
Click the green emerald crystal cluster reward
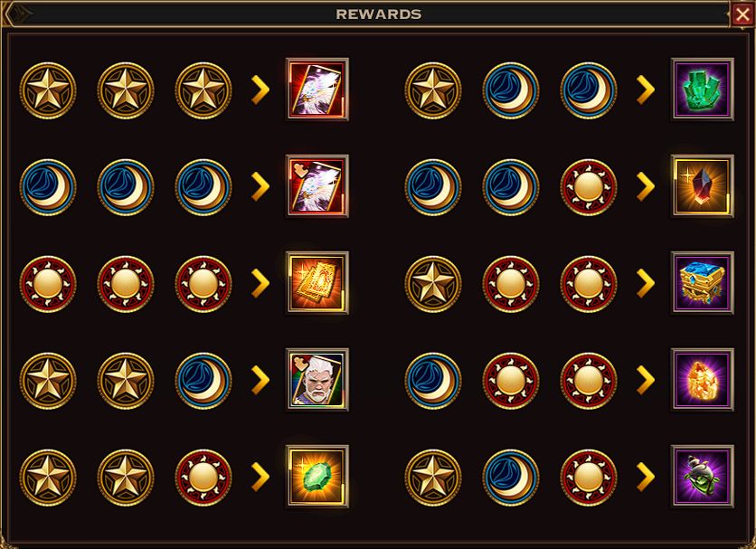click(x=703, y=90)
